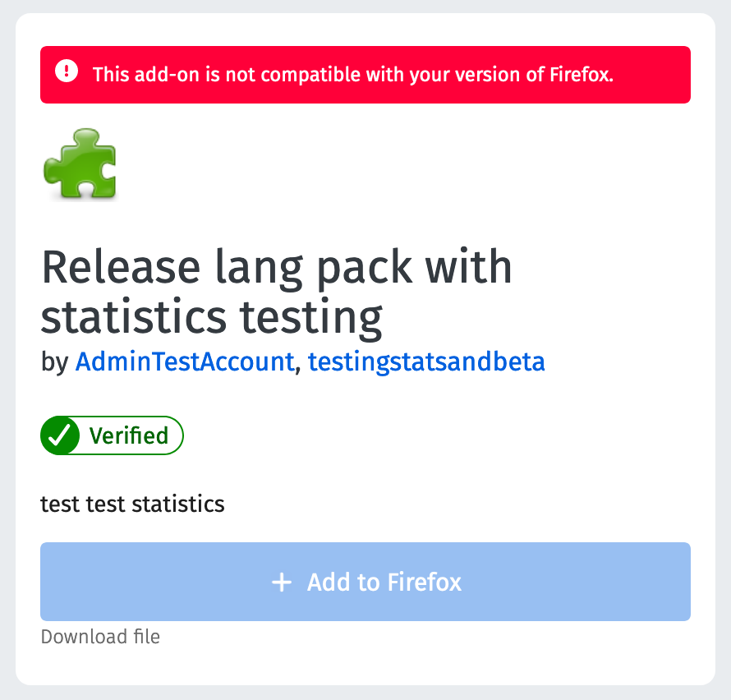The height and width of the screenshot is (700, 731).
Task: Click the word 'Verified' in green text
Action: [129, 436]
